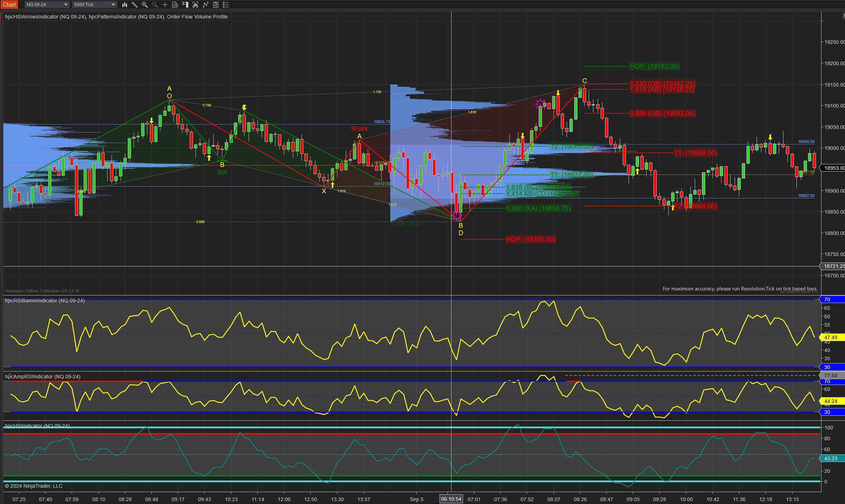Click the hpcAmpRSIIndicator panel label
This screenshot has width=845, height=504.
pyautogui.click(x=43, y=377)
